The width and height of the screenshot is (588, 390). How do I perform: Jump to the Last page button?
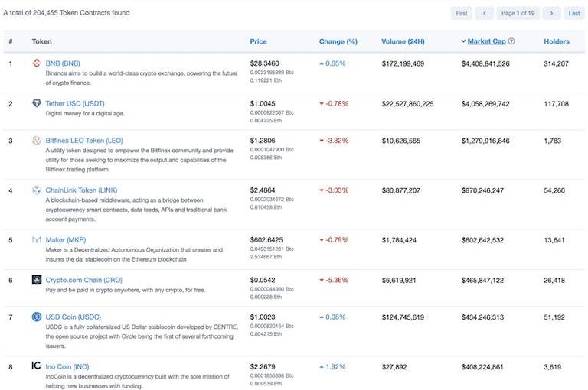[573, 13]
